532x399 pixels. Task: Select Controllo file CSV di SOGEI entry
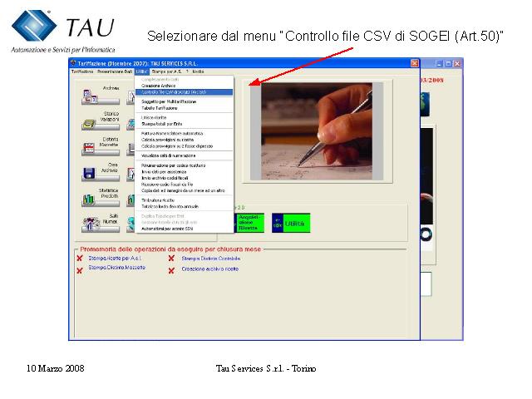(184, 92)
